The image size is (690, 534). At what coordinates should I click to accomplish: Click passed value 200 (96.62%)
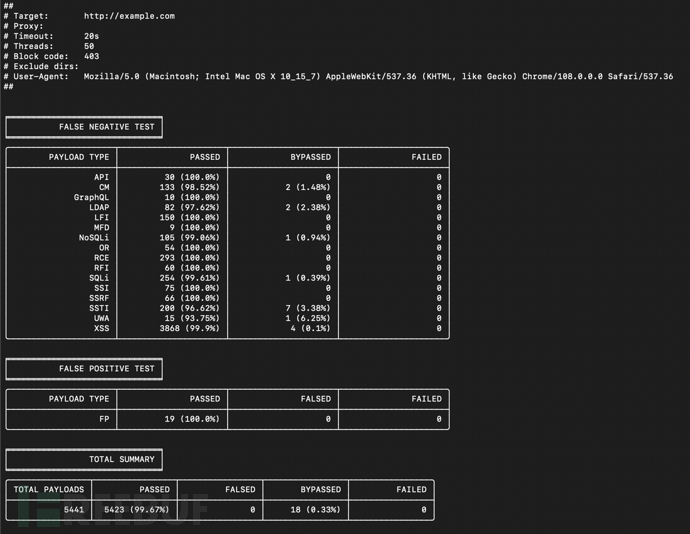coord(190,309)
